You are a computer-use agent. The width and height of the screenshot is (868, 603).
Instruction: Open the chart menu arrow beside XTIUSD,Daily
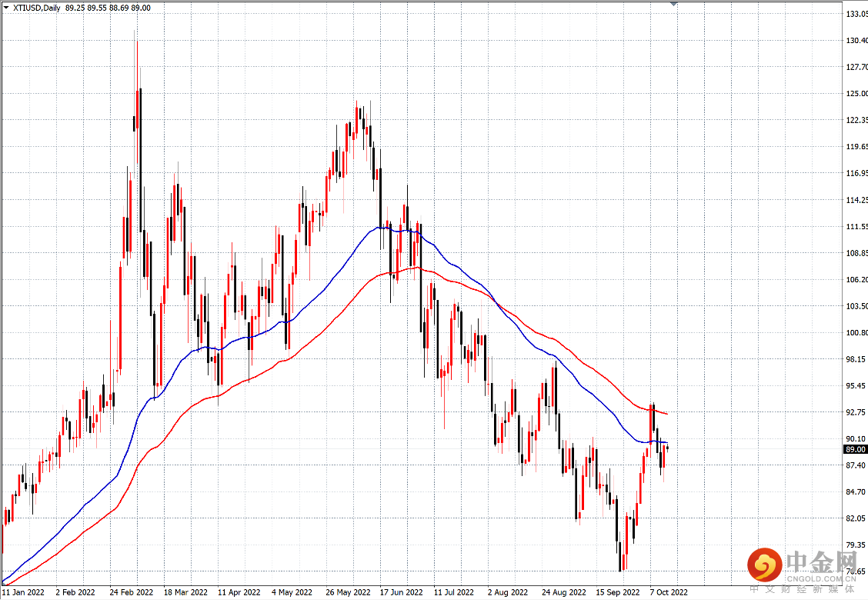pyautogui.click(x=6, y=8)
